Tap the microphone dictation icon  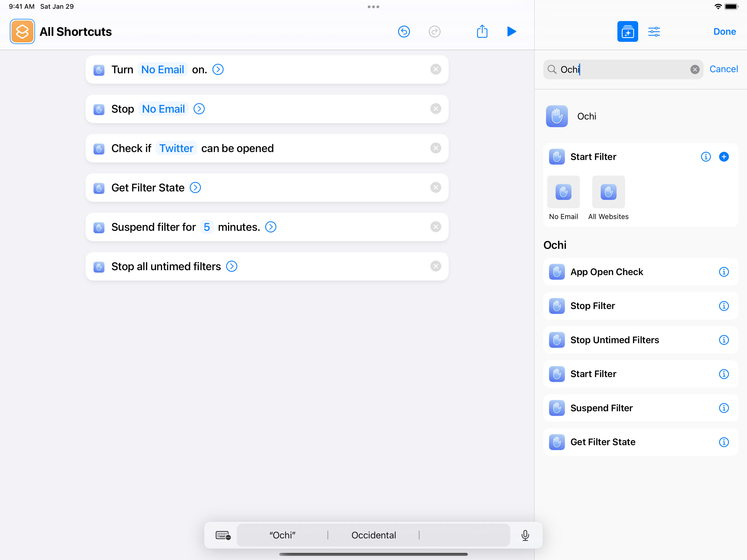tap(525, 535)
